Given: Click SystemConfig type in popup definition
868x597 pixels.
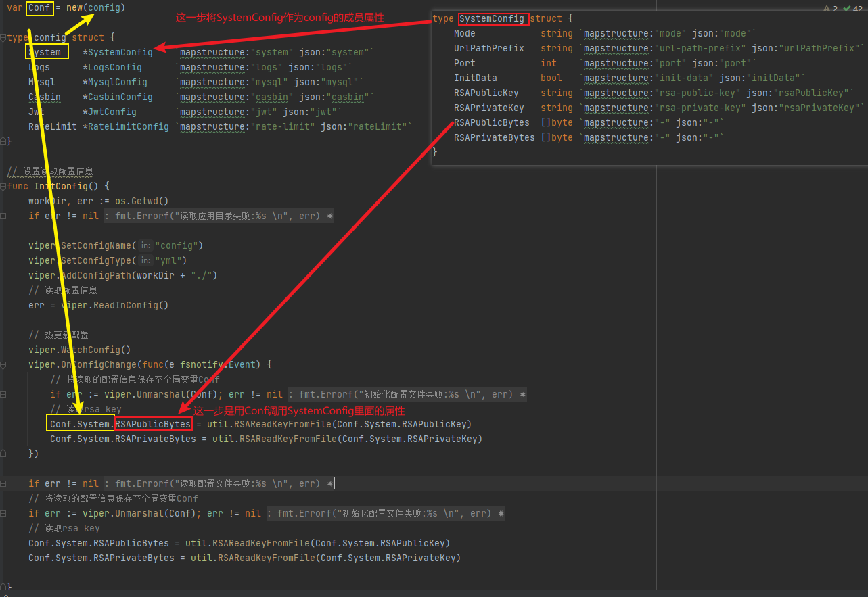Looking at the screenshot, I should 492,19.
